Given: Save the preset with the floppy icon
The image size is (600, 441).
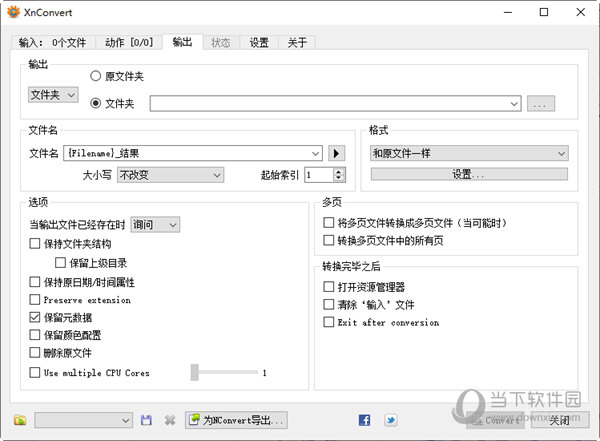Looking at the screenshot, I should point(146,420).
